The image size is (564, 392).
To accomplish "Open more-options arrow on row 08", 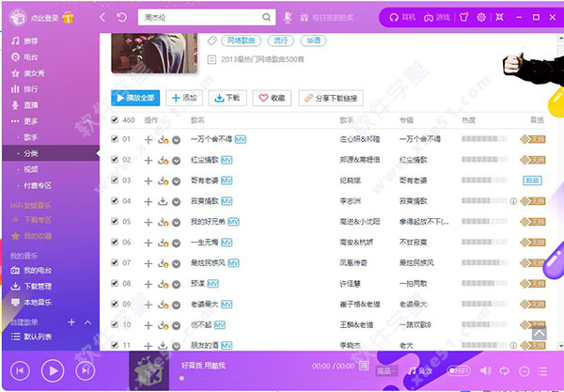I will 176,285.
